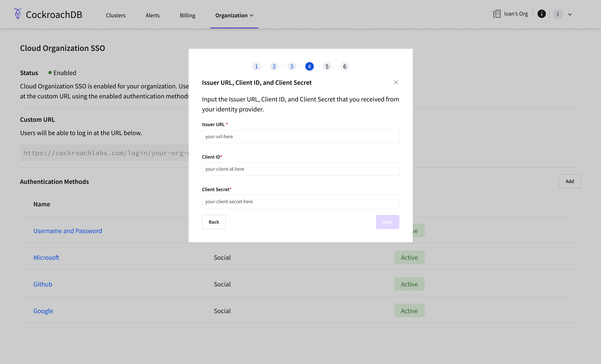
Task: Switch to the Billing tab
Action: coord(188,15)
